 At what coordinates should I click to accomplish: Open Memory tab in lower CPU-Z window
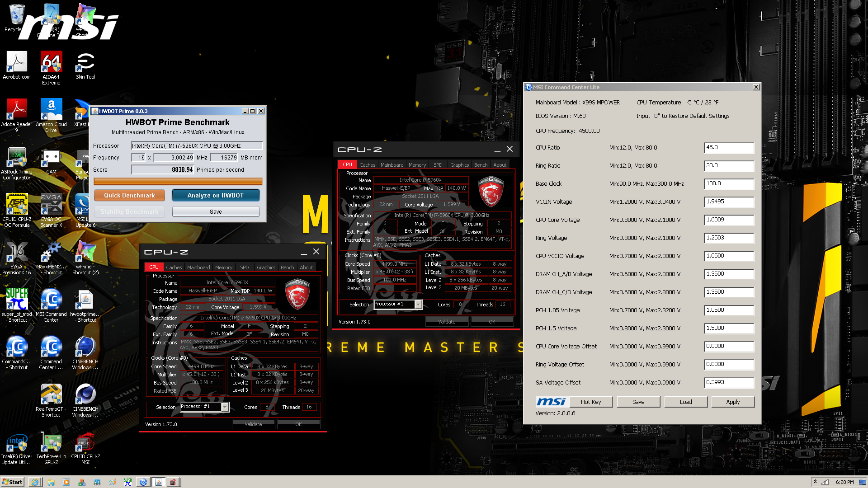coord(224,267)
